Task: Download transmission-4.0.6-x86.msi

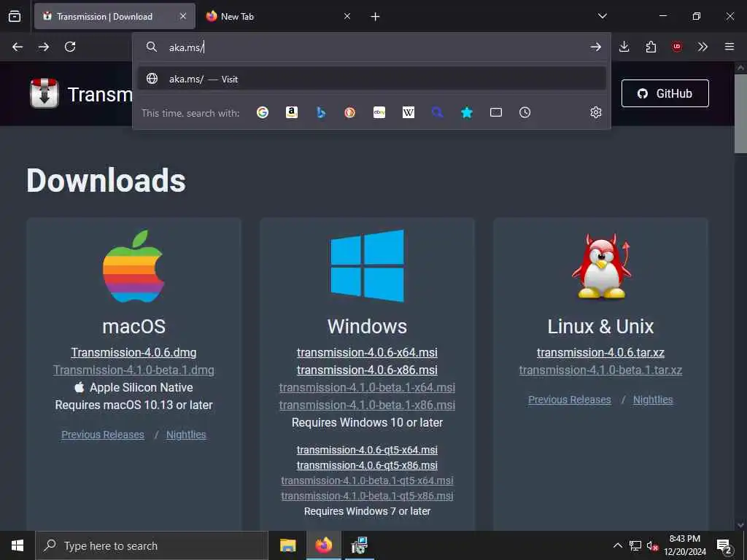Action: [x=368, y=370]
